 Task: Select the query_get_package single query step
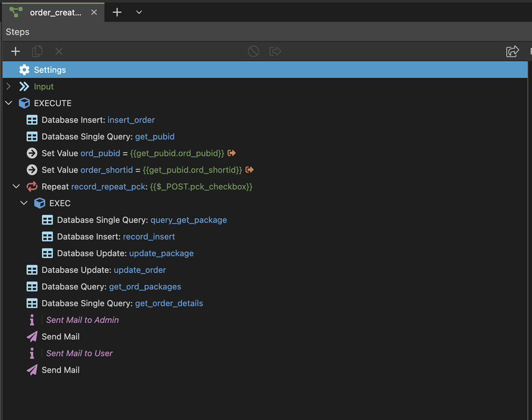(x=141, y=220)
